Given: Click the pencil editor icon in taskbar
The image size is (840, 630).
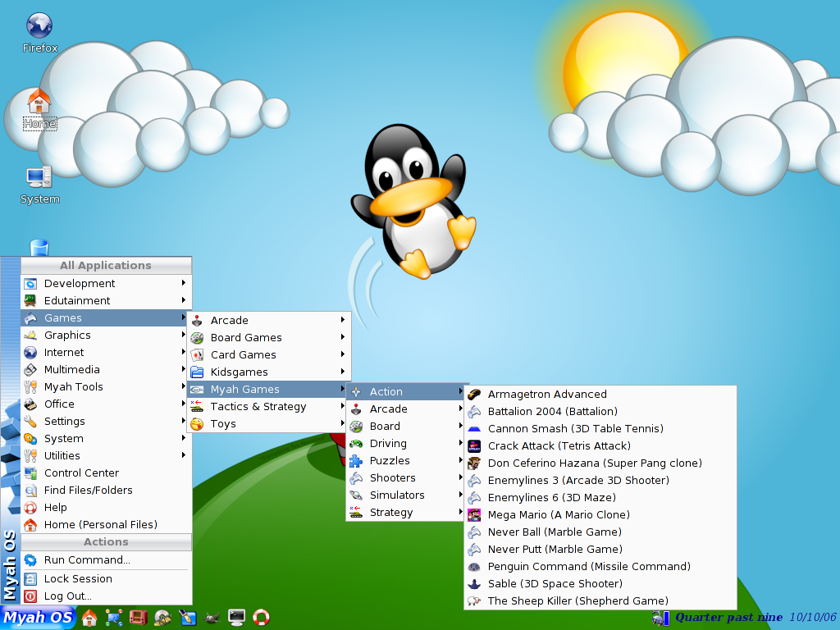Looking at the screenshot, I should 188,617.
